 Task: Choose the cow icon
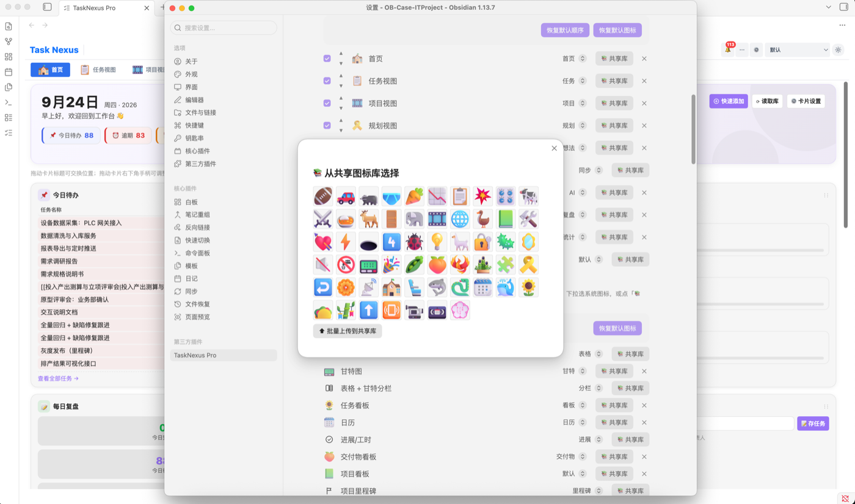point(528,196)
